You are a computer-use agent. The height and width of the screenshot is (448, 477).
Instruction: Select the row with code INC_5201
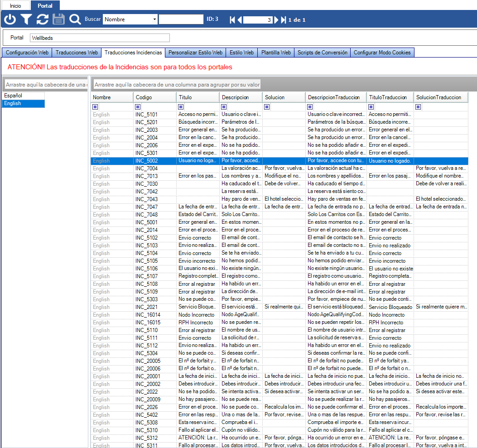(279, 122)
